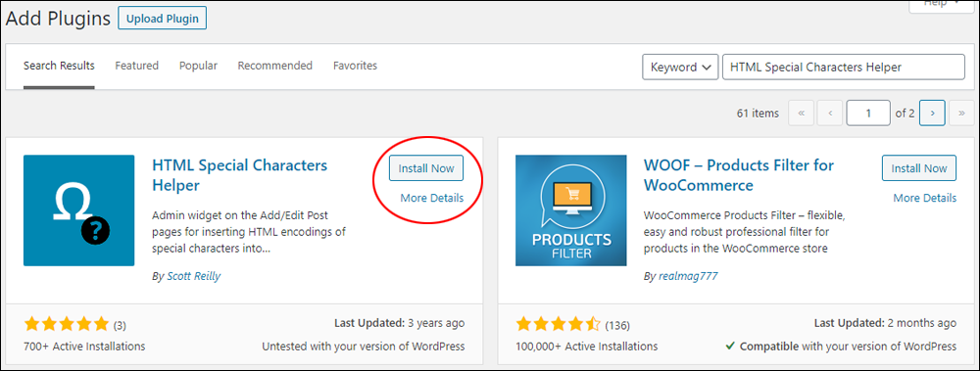Open the Search Results tab
The image size is (980, 371).
click(x=59, y=66)
